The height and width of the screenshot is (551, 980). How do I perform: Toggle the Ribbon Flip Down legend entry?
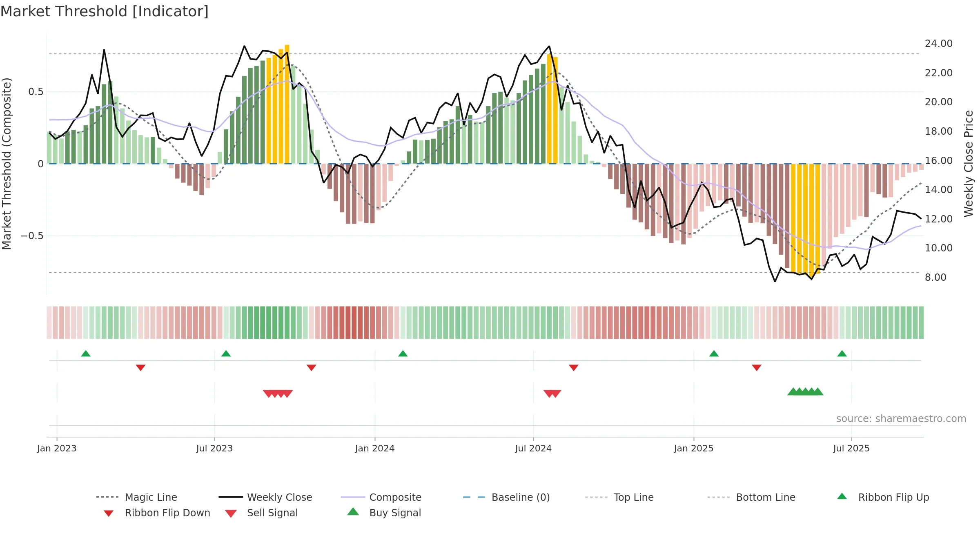157,513
